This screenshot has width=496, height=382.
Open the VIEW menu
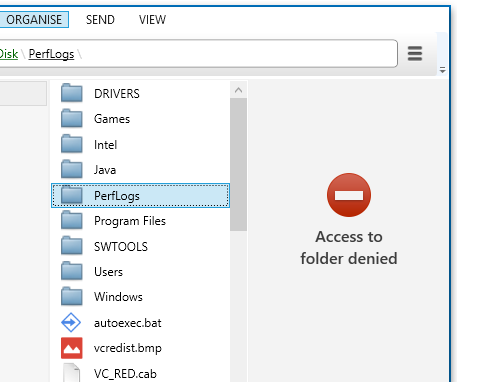coord(152,20)
